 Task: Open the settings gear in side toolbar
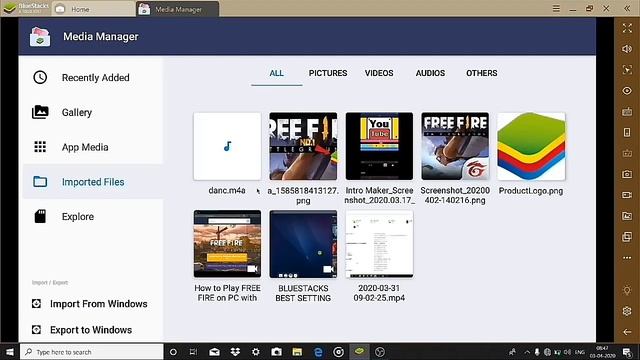click(x=627, y=311)
